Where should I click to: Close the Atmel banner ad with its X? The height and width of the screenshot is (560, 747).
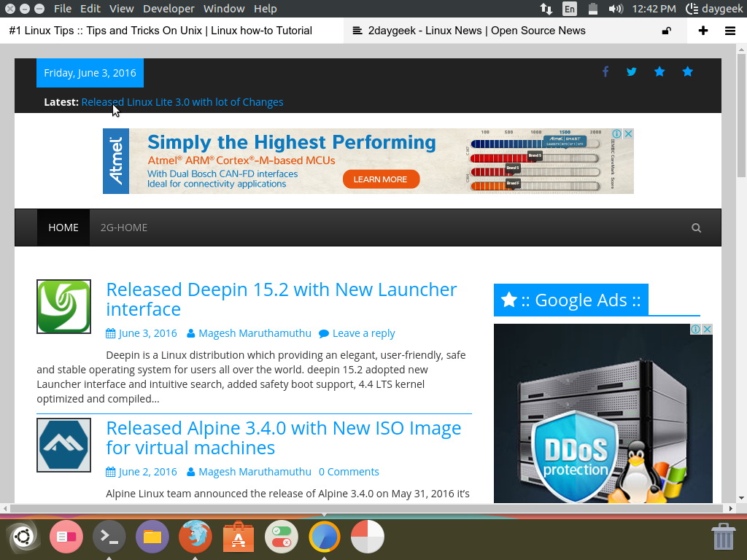tap(628, 134)
